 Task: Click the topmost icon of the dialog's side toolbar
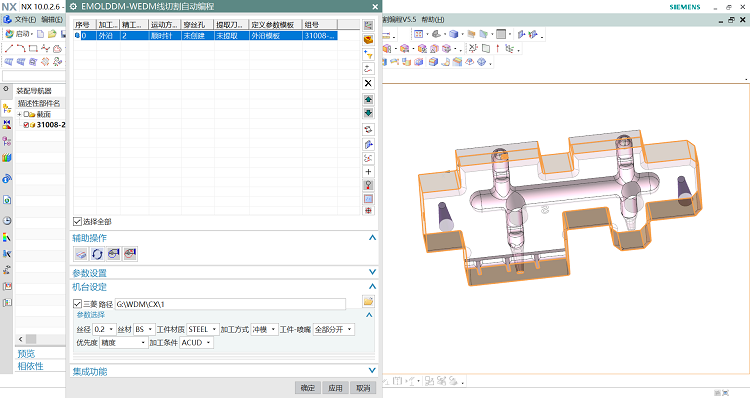pyautogui.click(x=368, y=25)
